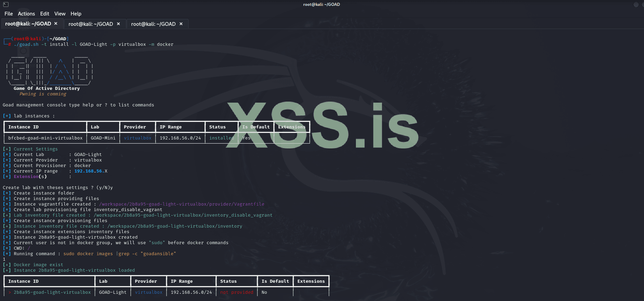Image resolution: width=644 pixels, height=301 pixels.
Task: Click the 'Pwning is comming' tagline
Action: [x=43, y=94]
